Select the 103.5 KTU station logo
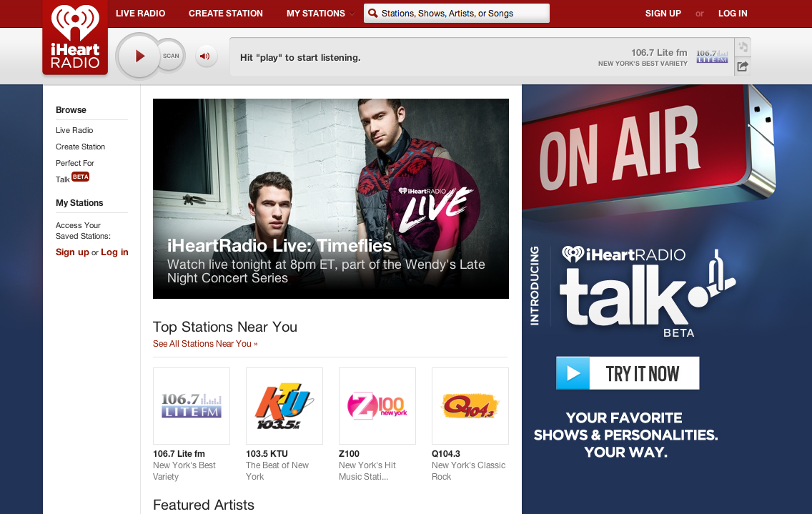Viewport: 812px width, 514px height. [x=284, y=406]
